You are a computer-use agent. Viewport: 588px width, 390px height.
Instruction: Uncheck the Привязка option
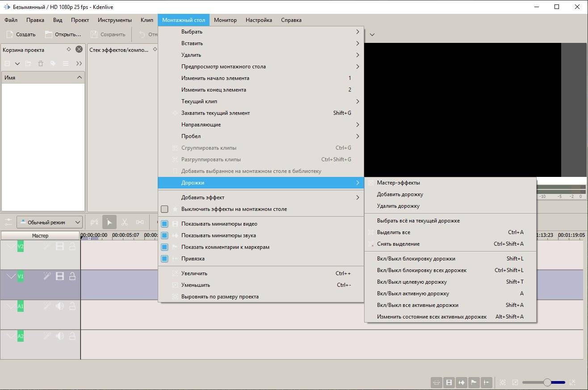(x=164, y=259)
